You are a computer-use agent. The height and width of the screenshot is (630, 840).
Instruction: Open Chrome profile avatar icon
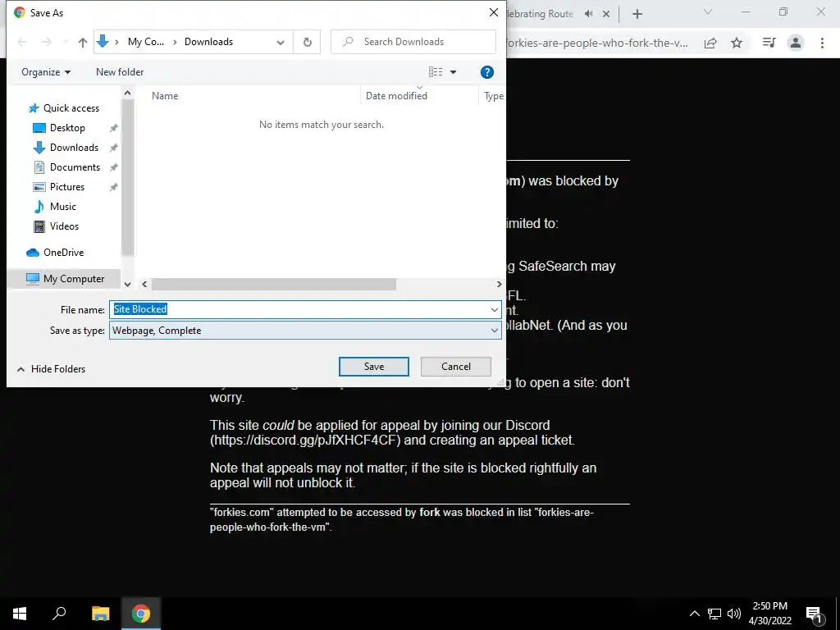(x=796, y=43)
